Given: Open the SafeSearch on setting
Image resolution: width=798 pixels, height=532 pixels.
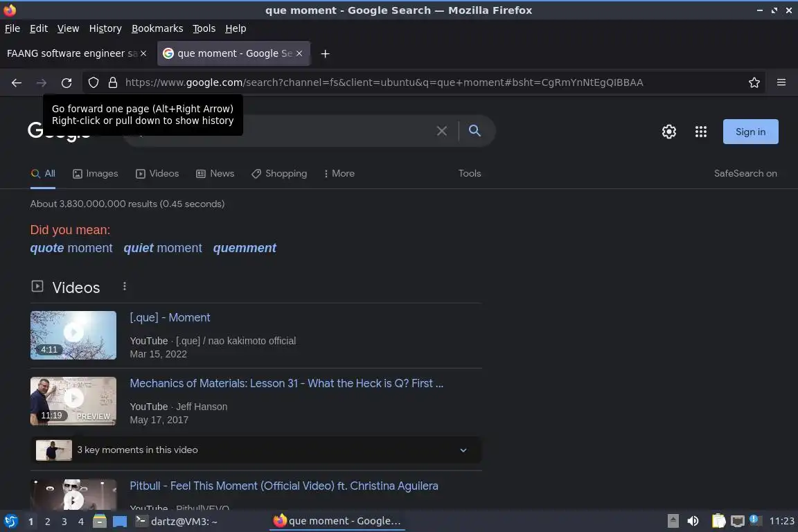Looking at the screenshot, I should (x=745, y=174).
